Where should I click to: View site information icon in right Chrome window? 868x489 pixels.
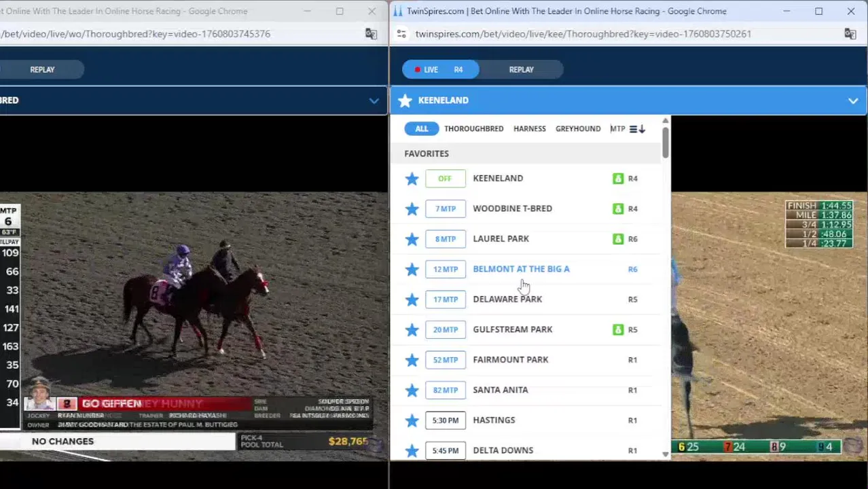coord(401,34)
